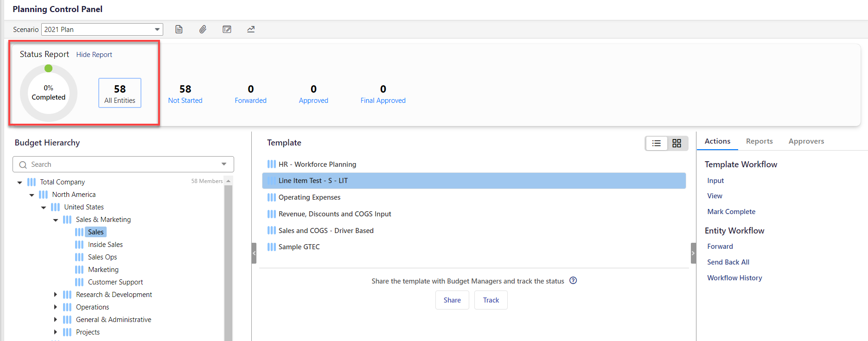Click Forward under Entity Workflow
The height and width of the screenshot is (341, 868).
720,246
